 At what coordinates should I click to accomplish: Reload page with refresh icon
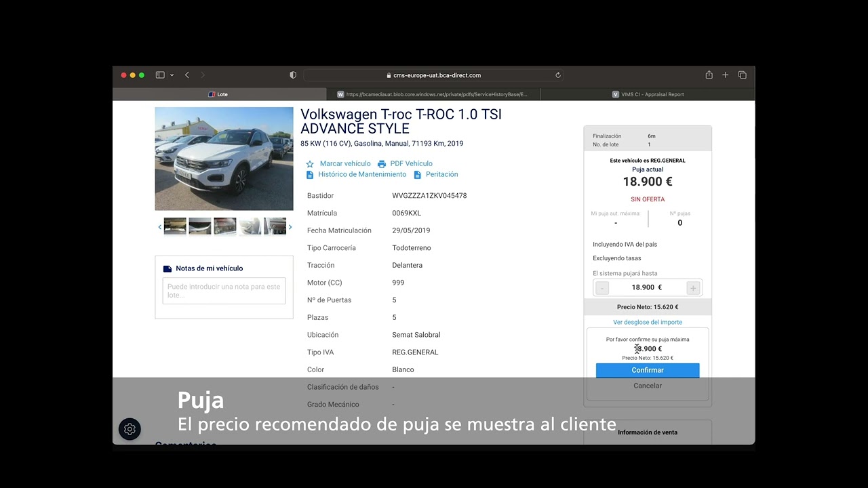558,75
